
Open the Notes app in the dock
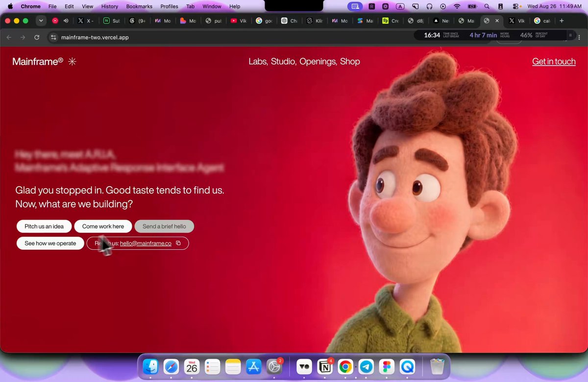tap(233, 366)
